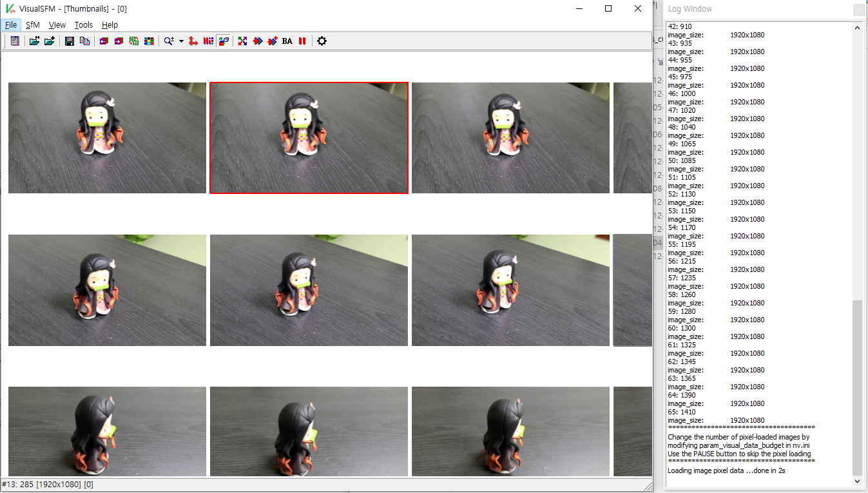
Task: Click the VisualSFM logo in the title bar
Action: click(x=10, y=8)
